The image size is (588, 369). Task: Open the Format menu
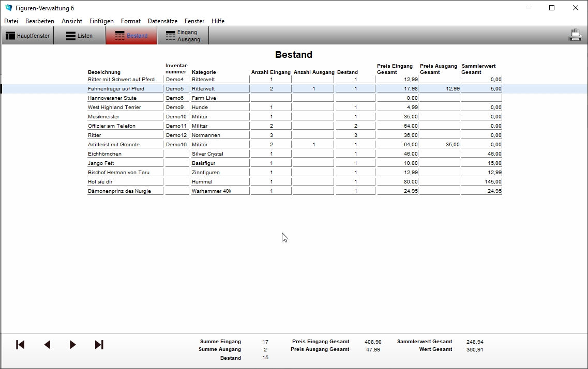[x=131, y=21]
